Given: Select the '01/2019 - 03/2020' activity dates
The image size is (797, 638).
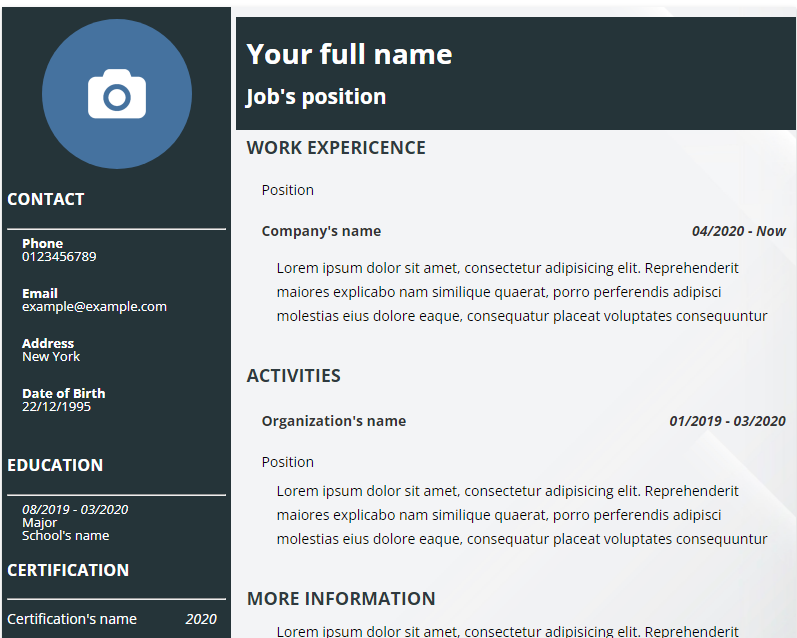Looking at the screenshot, I should (x=727, y=421).
